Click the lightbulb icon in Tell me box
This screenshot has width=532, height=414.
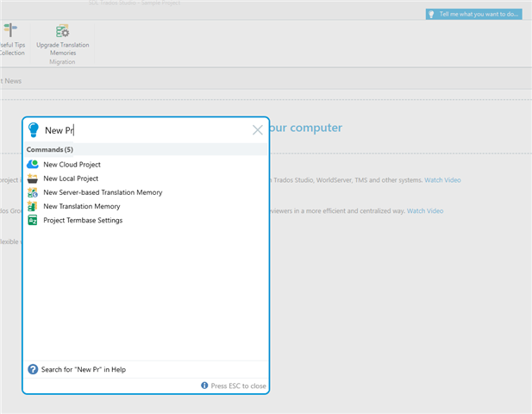click(431, 15)
